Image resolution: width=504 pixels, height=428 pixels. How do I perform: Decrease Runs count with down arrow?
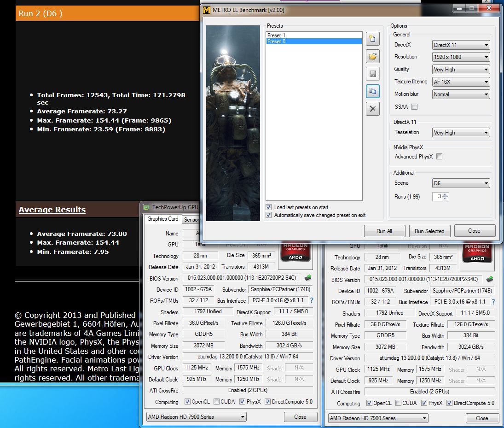[x=445, y=199]
